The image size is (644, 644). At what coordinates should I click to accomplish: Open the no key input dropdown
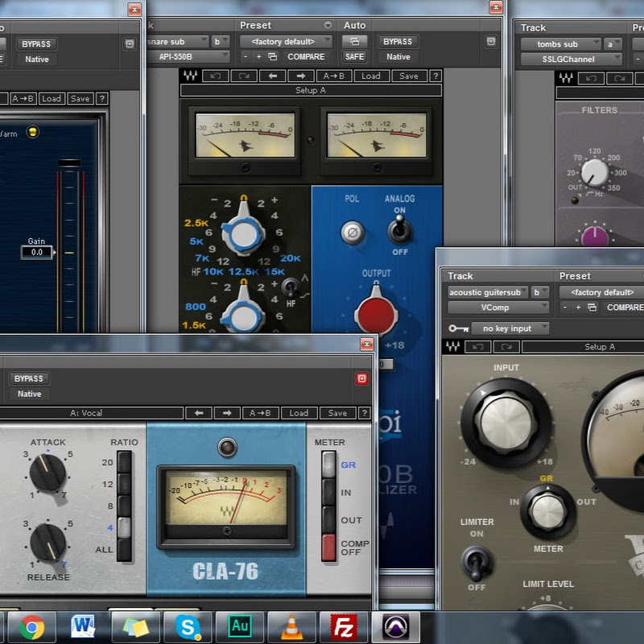pos(510,328)
